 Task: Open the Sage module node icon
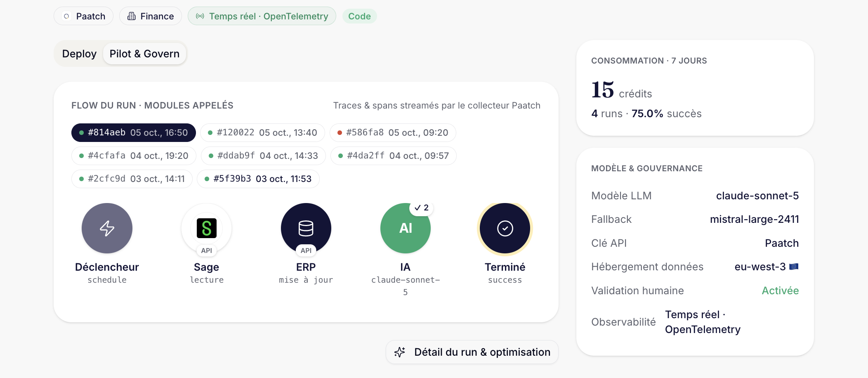click(x=207, y=228)
